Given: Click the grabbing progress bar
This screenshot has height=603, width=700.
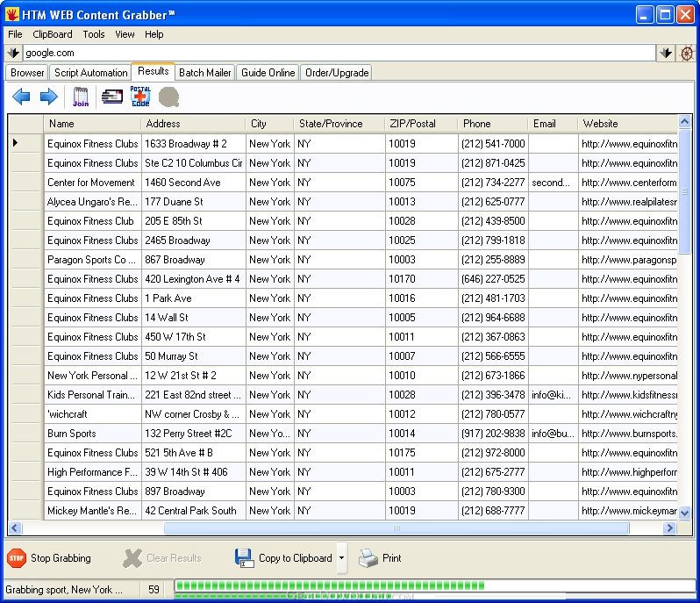Looking at the screenshot, I should (433, 585).
